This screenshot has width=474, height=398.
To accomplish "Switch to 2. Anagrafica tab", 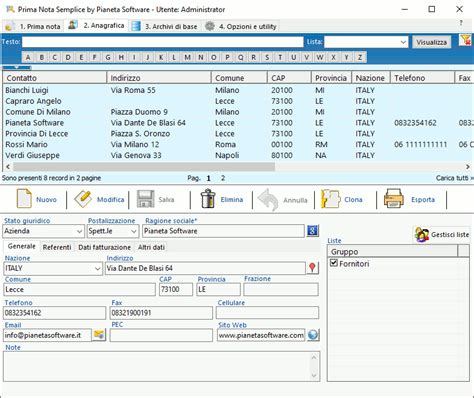I will [96, 25].
